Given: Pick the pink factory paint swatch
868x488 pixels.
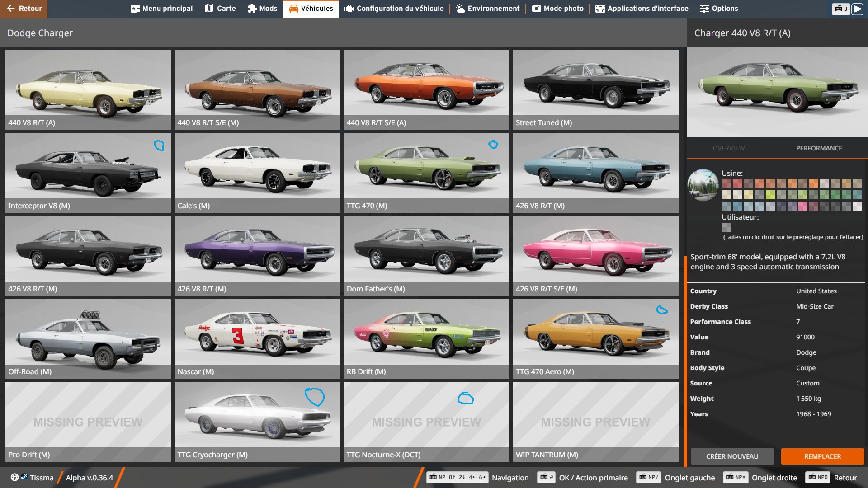Looking at the screenshot, I should (x=803, y=206).
